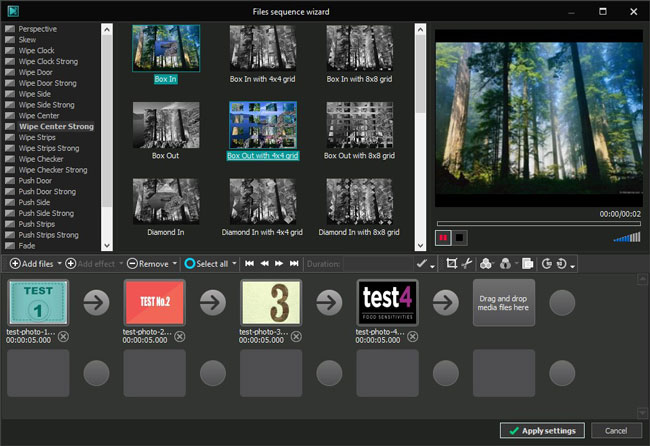650x446 pixels.
Task: Open the Add files dropdown arrow
Action: pos(59,264)
